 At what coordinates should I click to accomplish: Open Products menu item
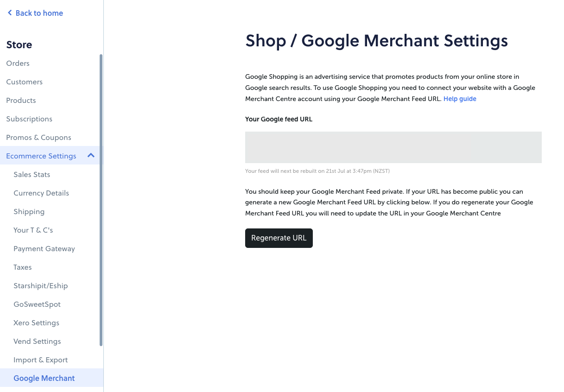pyautogui.click(x=21, y=101)
